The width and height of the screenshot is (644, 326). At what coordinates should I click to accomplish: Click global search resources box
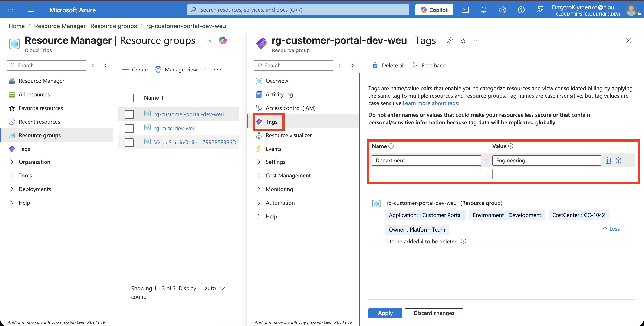[298, 10]
